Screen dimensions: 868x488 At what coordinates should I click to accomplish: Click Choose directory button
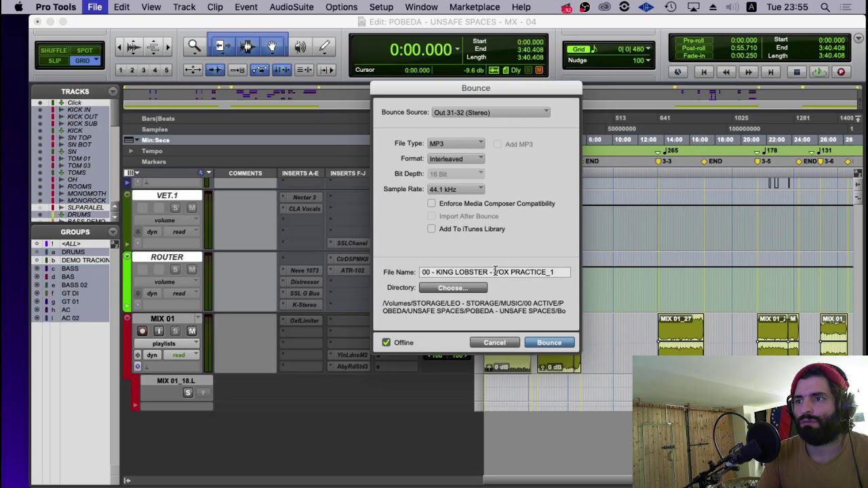(x=452, y=288)
